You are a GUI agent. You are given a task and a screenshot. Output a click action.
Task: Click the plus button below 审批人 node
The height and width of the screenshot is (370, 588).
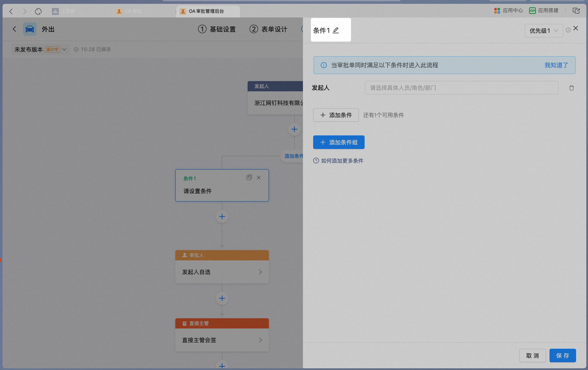pos(222,298)
